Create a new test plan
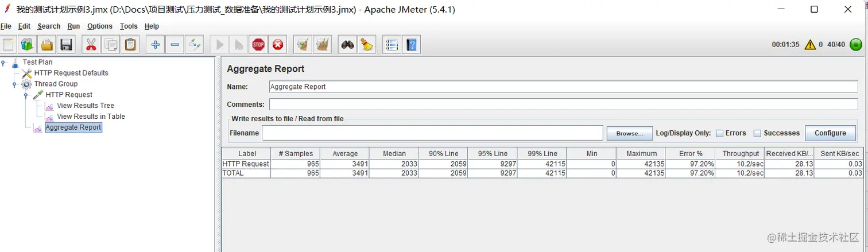 (9, 44)
